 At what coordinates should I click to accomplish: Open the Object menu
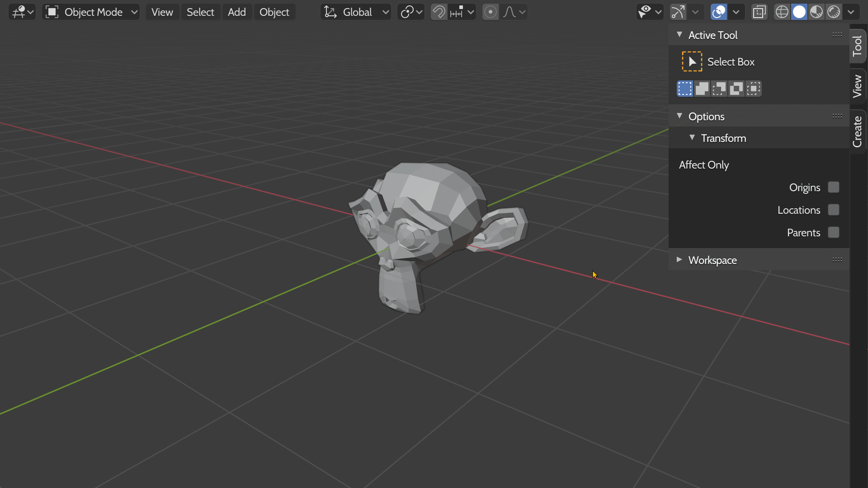(x=274, y=12)
